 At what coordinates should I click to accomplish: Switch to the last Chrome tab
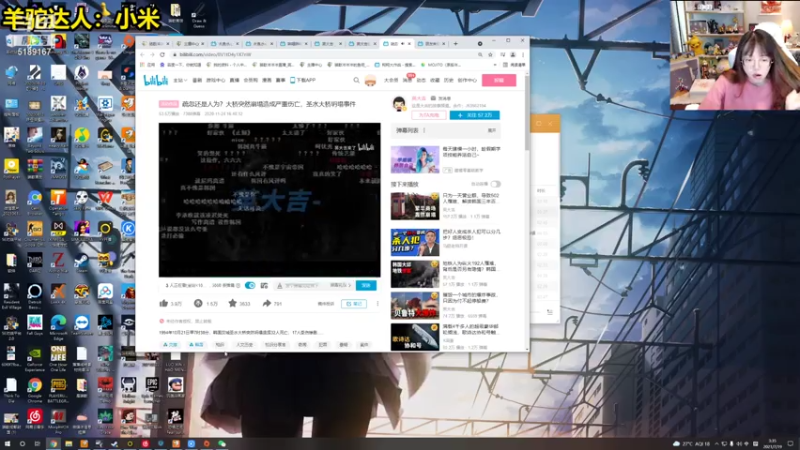(x=433, y=44)
